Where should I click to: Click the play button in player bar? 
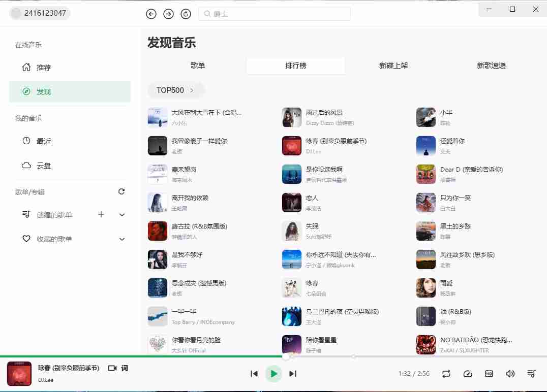pyautogui.click(x=273, y=374)
